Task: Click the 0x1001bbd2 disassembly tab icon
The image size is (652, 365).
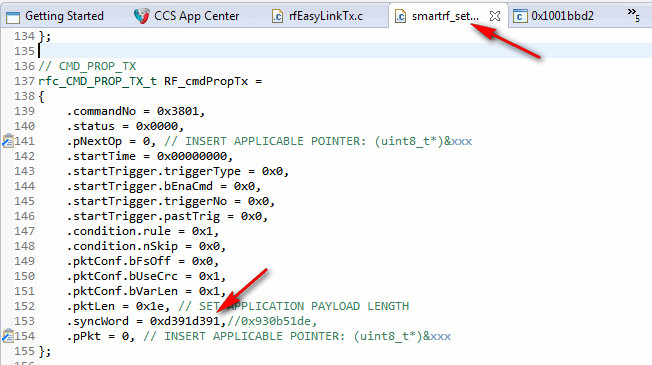Action: pyautogui.click(x=520, y=17)
